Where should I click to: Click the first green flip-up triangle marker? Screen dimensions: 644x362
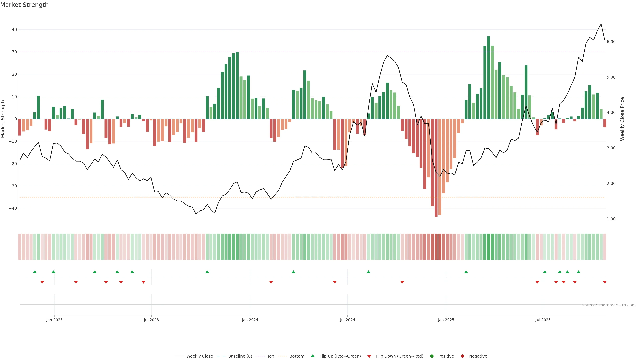tap(35, 272)
